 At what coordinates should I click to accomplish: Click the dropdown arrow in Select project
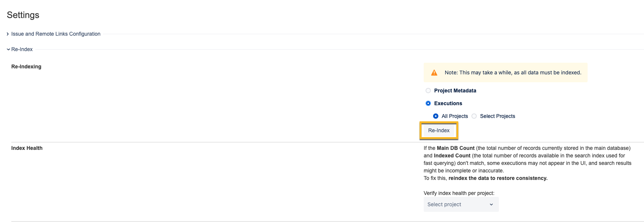[x=491, y=204]
